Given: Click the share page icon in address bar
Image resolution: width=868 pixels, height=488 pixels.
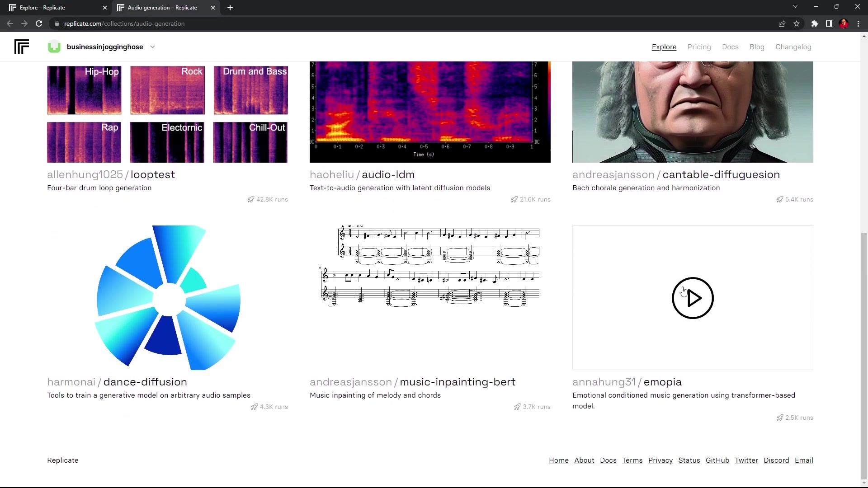Looking at the screenshot, I should (782, 23).
